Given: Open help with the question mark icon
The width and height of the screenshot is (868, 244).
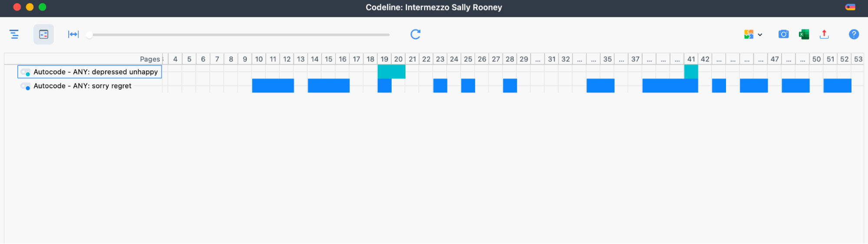Looking at the screenshot, I should click(x=854, y=34).
